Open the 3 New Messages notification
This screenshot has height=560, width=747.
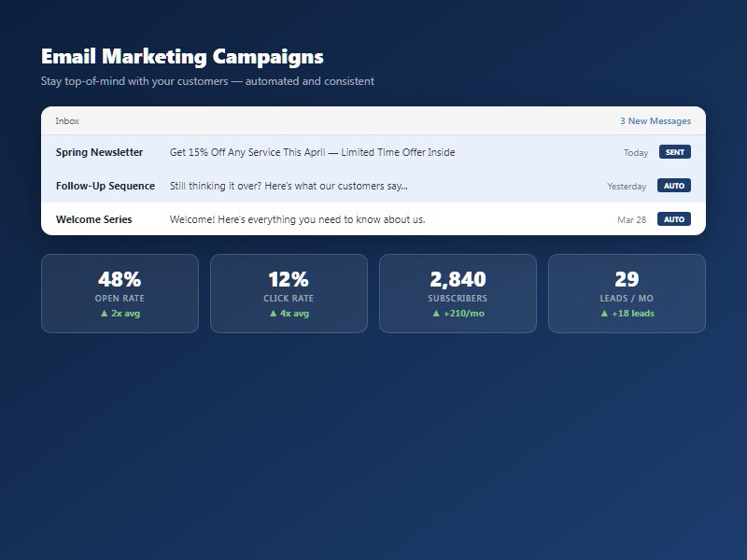655,120
